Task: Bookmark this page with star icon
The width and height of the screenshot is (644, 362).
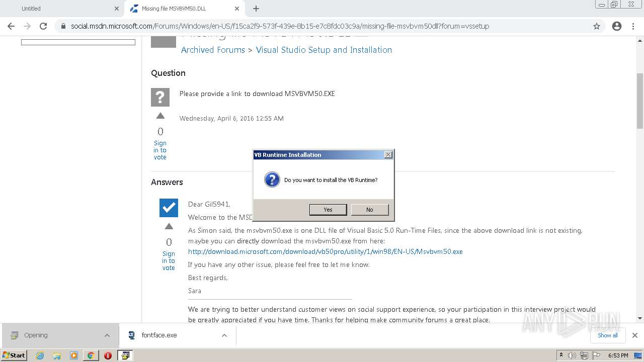Action: coord(597,26)
